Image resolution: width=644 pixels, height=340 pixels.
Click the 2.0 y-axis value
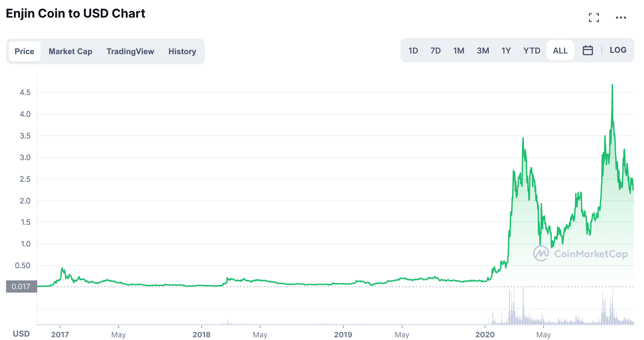click(25, 201)
